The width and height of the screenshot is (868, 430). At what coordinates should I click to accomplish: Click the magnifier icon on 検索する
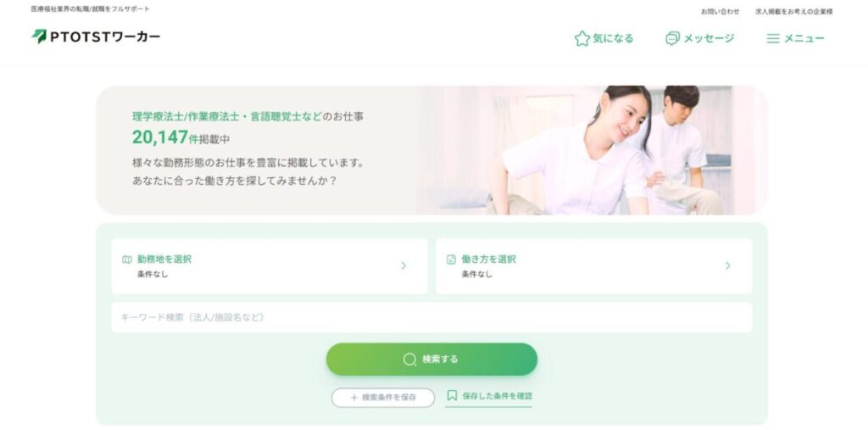coord(409,359)
